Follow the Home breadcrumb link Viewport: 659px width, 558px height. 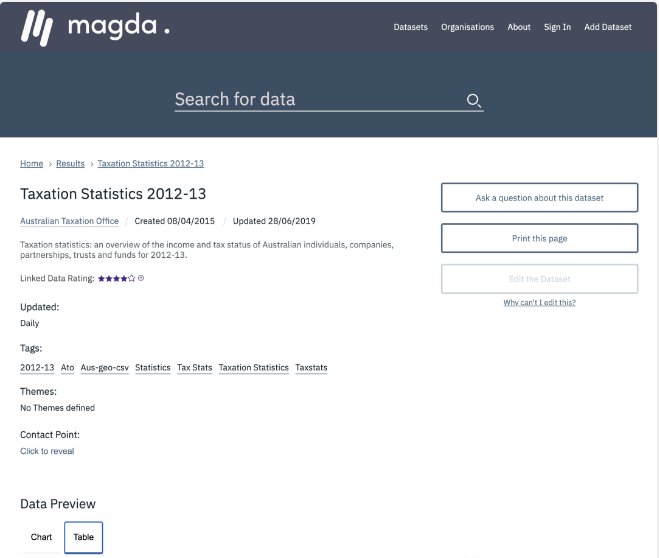pos(32,163)
